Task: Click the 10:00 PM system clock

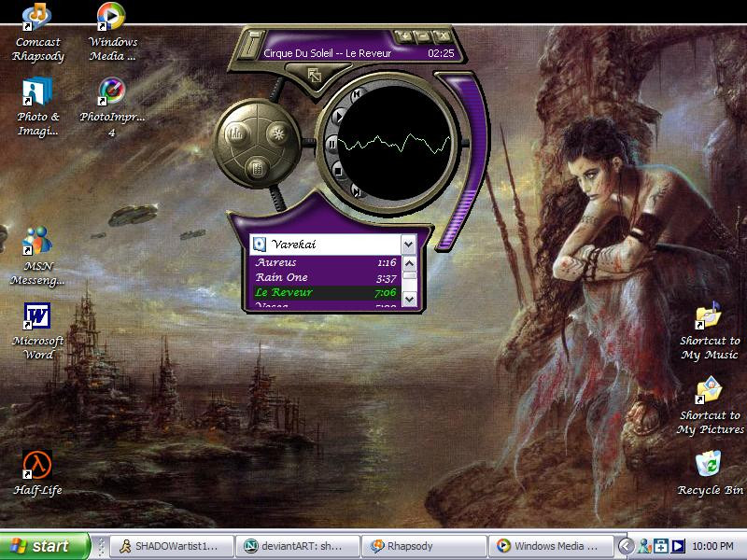Action: pos(712,546)
